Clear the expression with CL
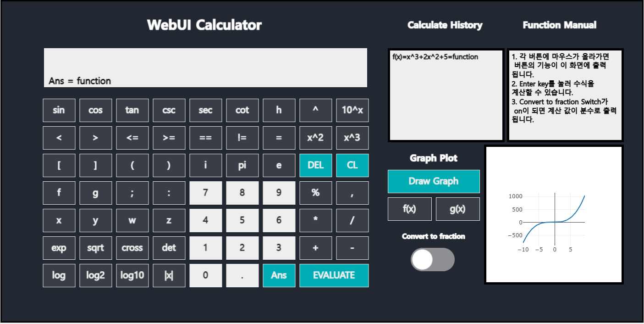Image resolution: width=644 pixels, height=324 pixels. 352,165
